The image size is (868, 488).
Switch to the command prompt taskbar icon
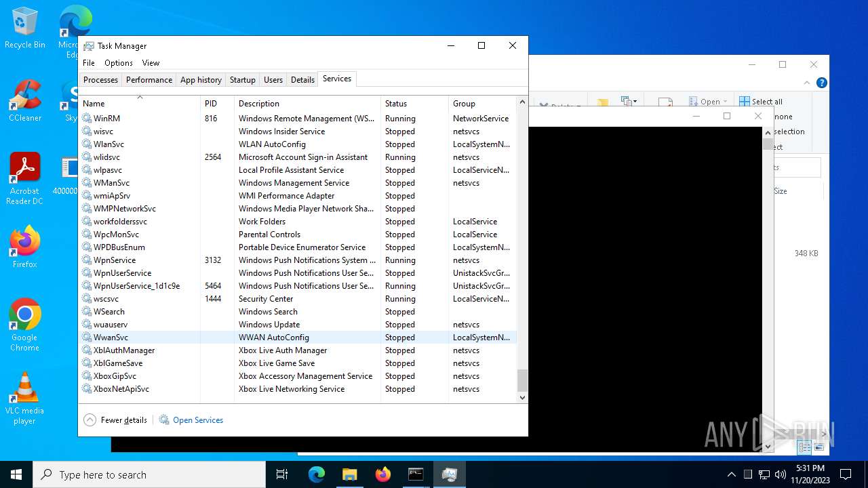[416, 474]
